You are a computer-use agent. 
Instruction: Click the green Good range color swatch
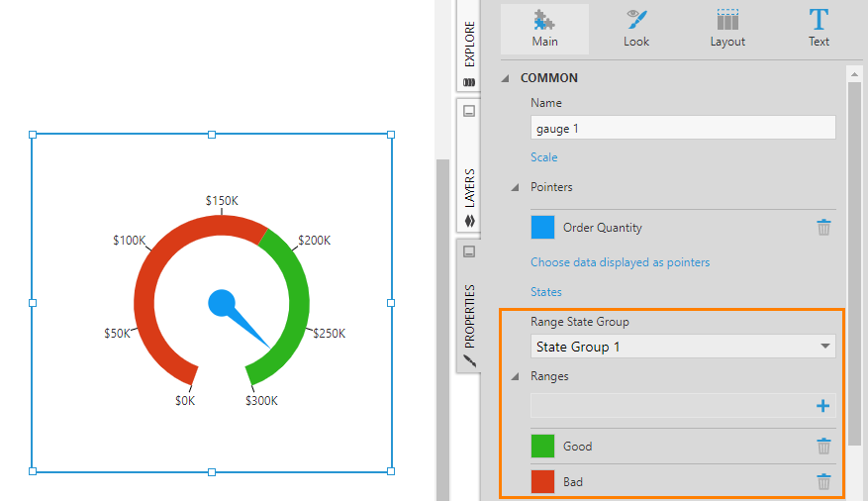tap(542, 447)
